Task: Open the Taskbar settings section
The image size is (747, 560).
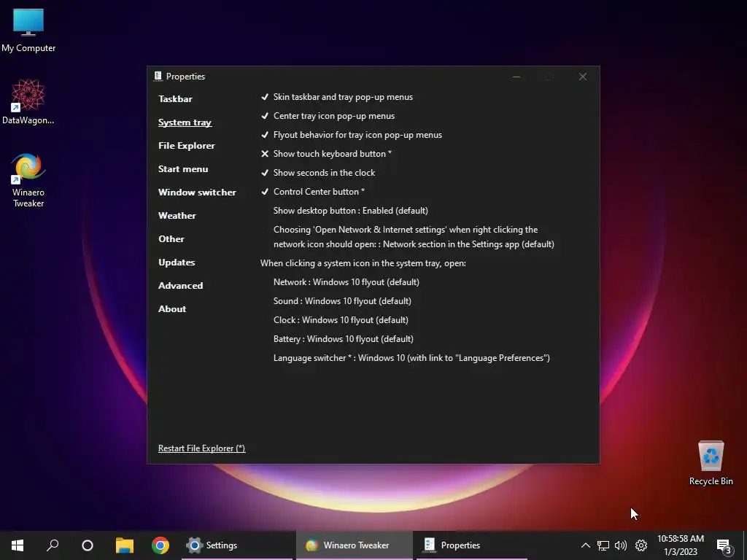Action: [x=175, y=99]
